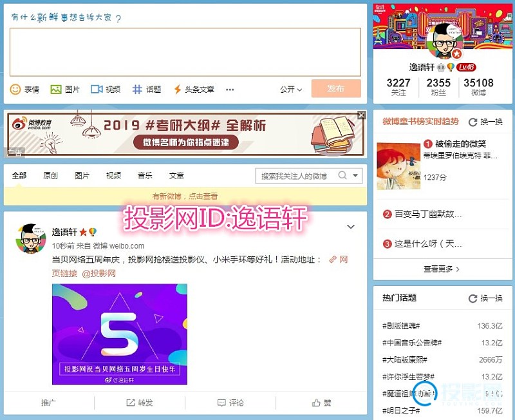Click the 视频 video camera icon
The image size is (515, 420).
click(x=97, y=90)
